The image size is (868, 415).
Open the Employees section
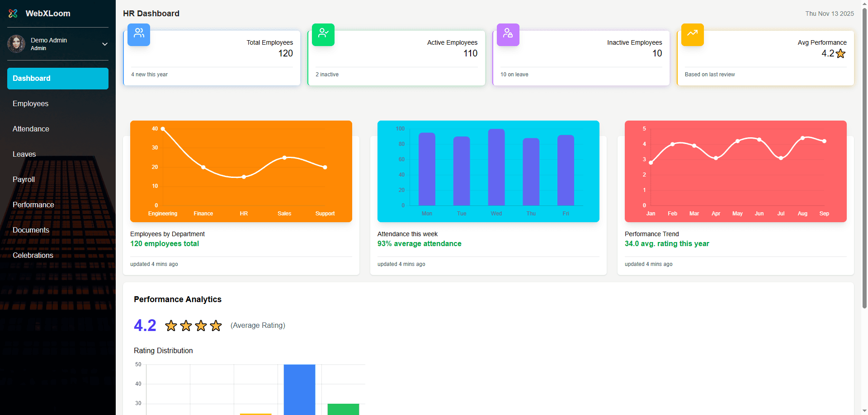(x=30, y=104)
